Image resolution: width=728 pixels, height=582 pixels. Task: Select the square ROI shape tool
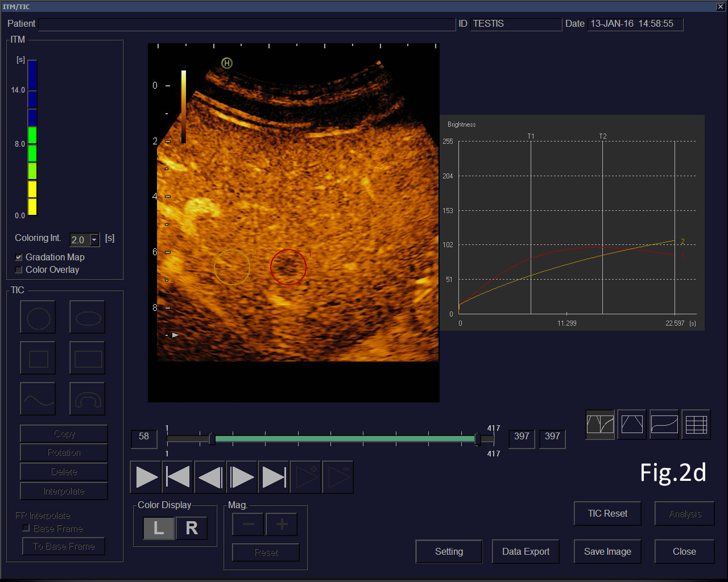(38, 358)
